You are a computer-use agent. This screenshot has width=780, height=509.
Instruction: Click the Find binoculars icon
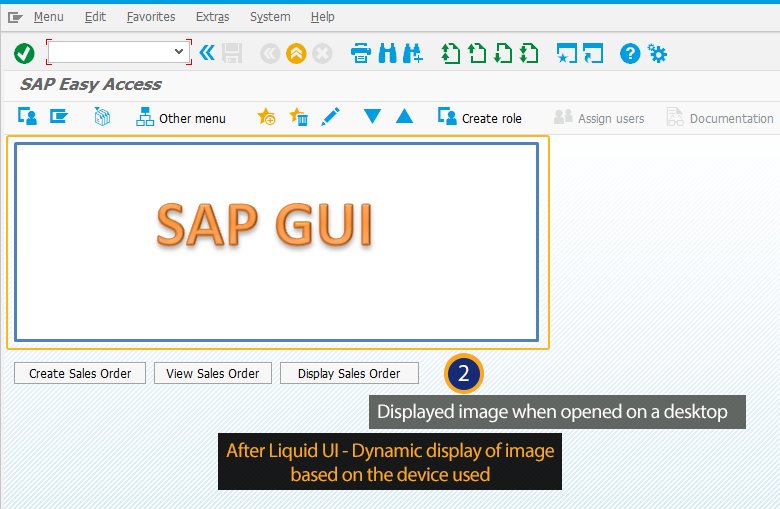click(x=388, y=53)
